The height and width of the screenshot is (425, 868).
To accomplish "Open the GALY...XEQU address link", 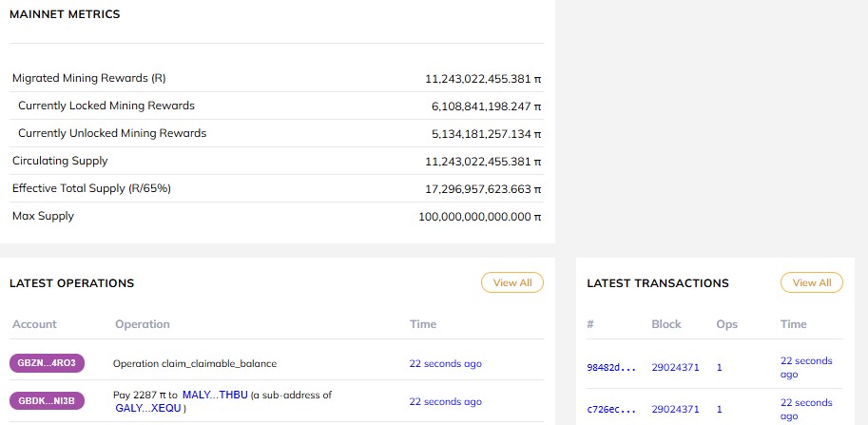I will point(148,409).
